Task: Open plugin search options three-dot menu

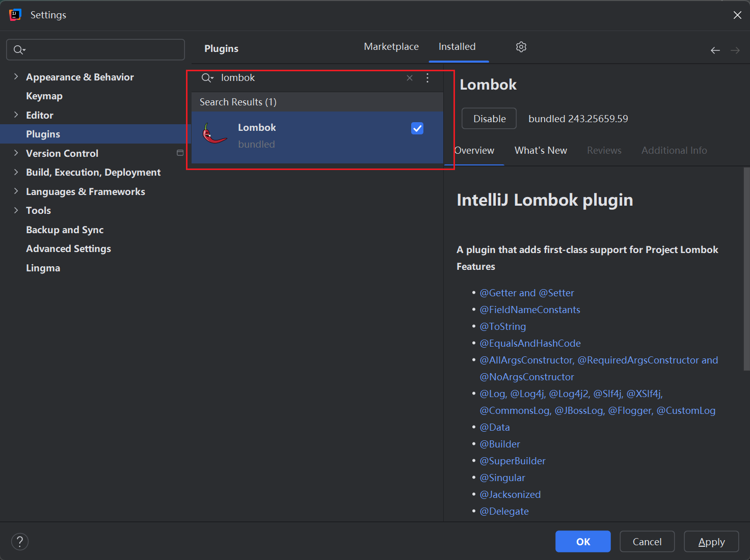Action: coord(427,78)
